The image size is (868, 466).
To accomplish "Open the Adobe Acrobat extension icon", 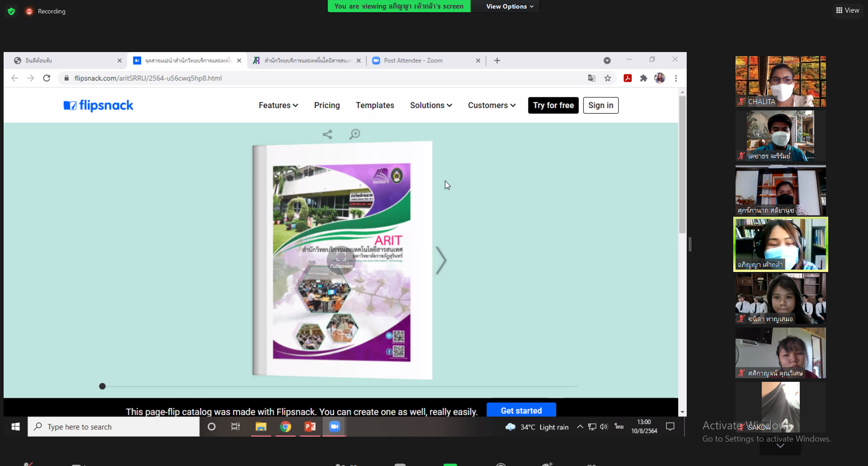I will tap(627, 78).
